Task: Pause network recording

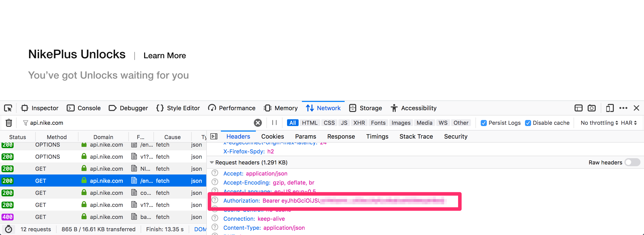Action: tap(274, 123)
